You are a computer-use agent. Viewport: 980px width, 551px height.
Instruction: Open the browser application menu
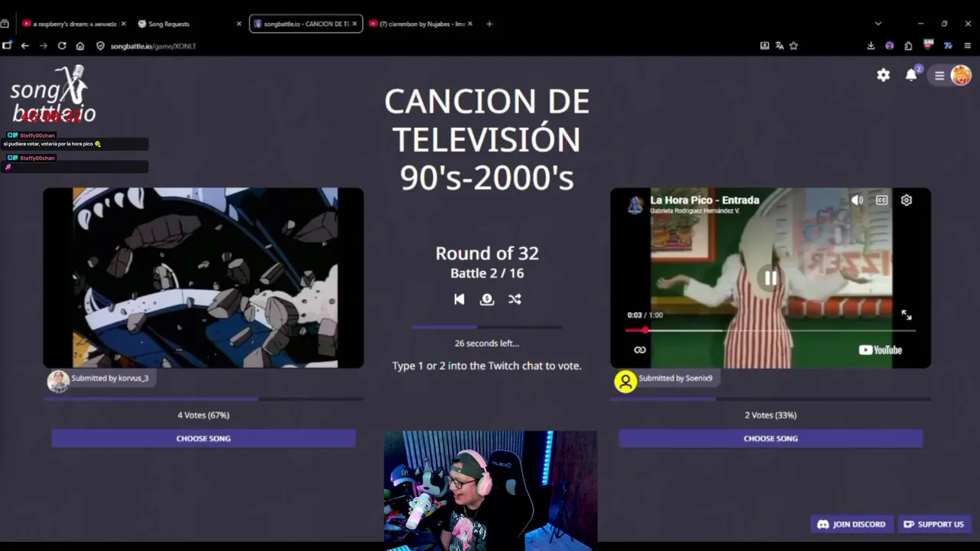[x=966, y=46]
